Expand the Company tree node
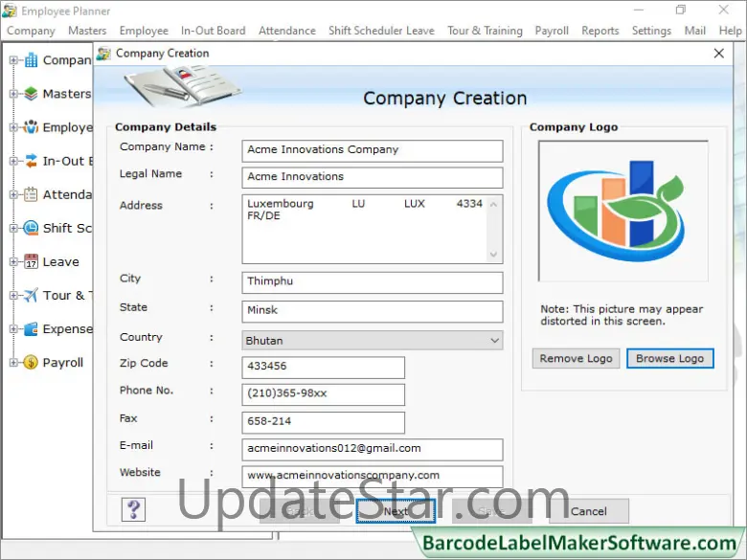 tap(13, 60)
